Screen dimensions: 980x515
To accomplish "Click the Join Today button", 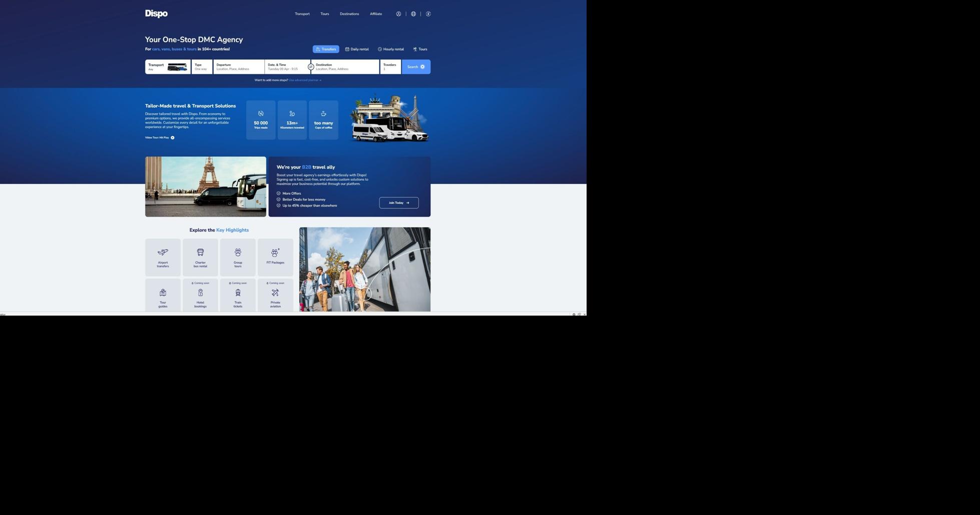I will coord(398,202).
